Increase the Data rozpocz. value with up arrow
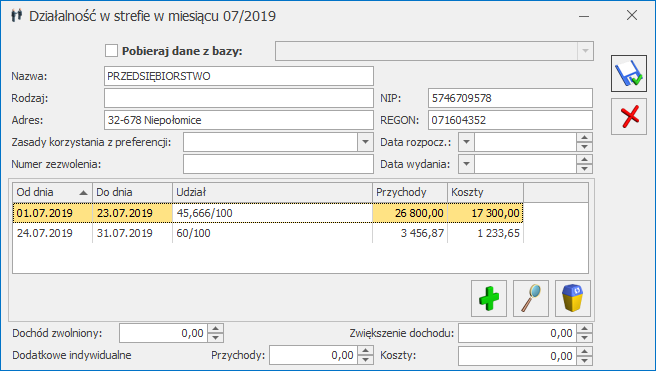This screenshot has width=656, height=371. click(584, 138)
